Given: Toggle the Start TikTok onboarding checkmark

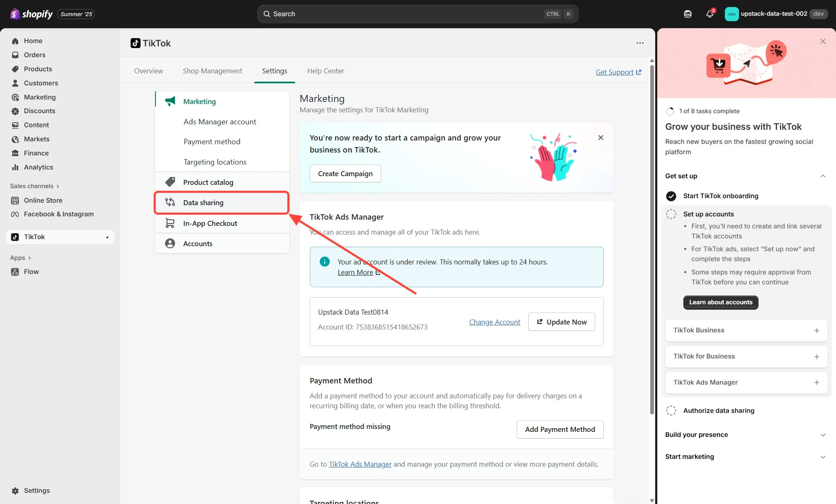Looking at the screenshot, I should pyautogui.click(x=671, y=196).
